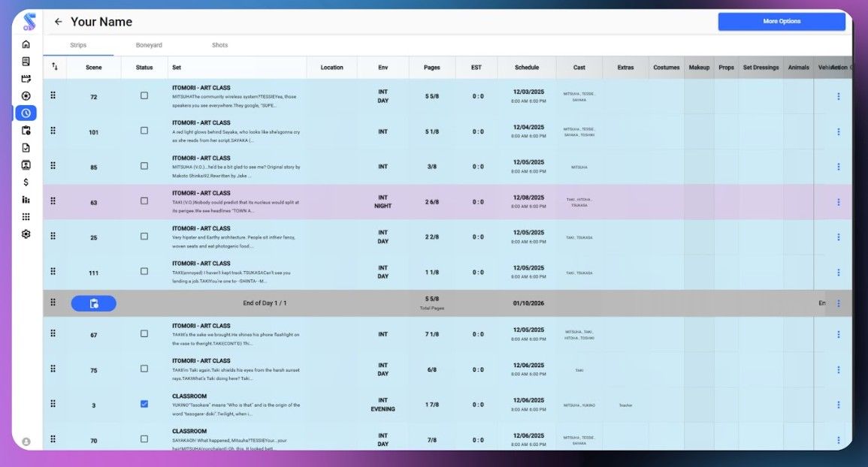Uncheck the status box for scene 3

[144, 403]
